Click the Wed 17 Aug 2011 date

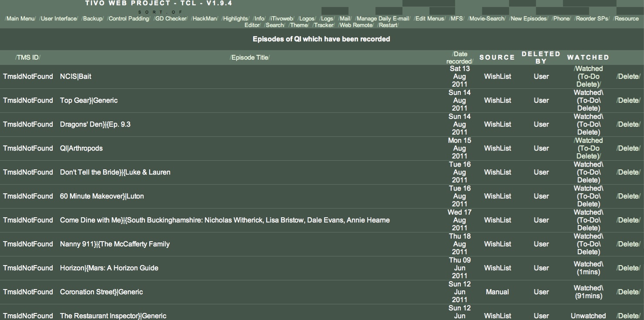[x=460, y=220]
